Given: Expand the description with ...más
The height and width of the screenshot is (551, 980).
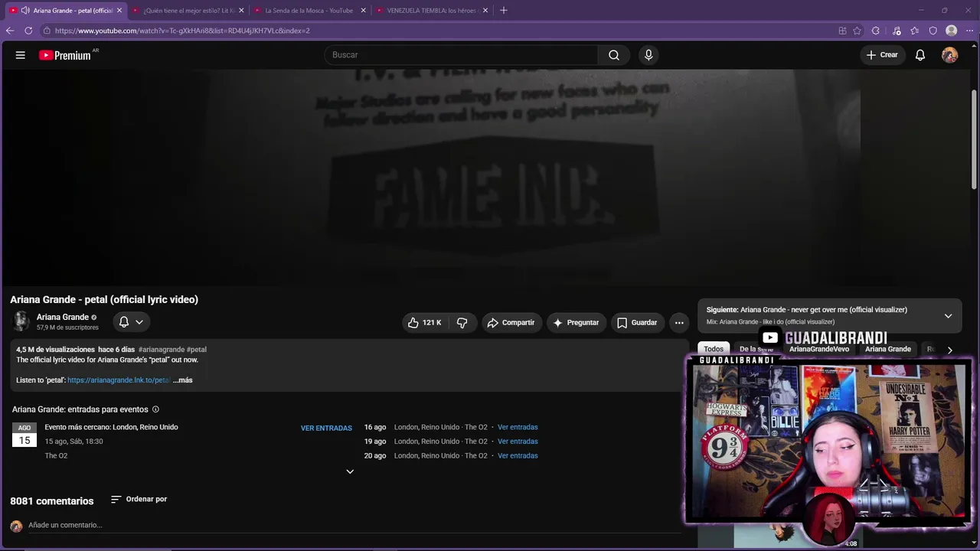Looking at the screenshot, I should pyautogui.click(x=183, y=380).
